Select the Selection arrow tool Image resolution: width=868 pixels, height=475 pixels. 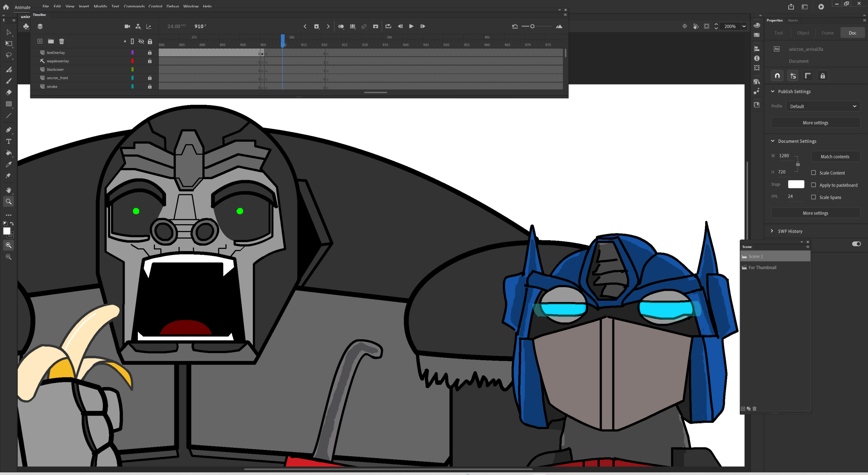pos(9,32)
